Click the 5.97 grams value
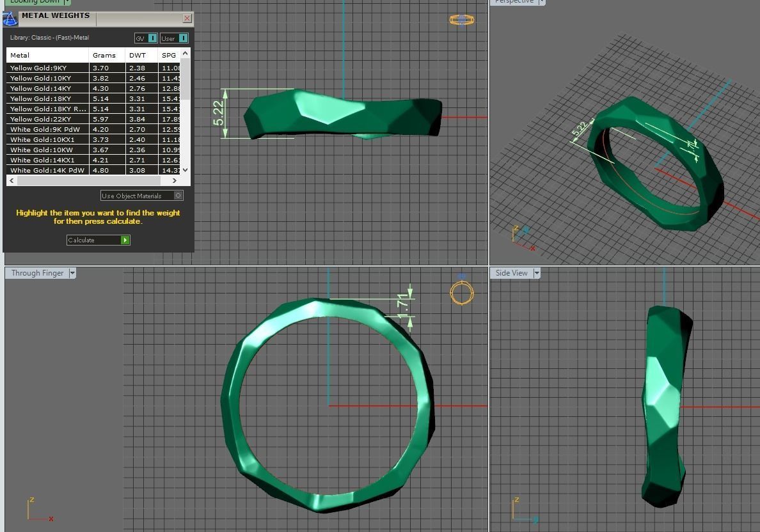The width and height of the screenshot is (760, 532). (101, 119)
